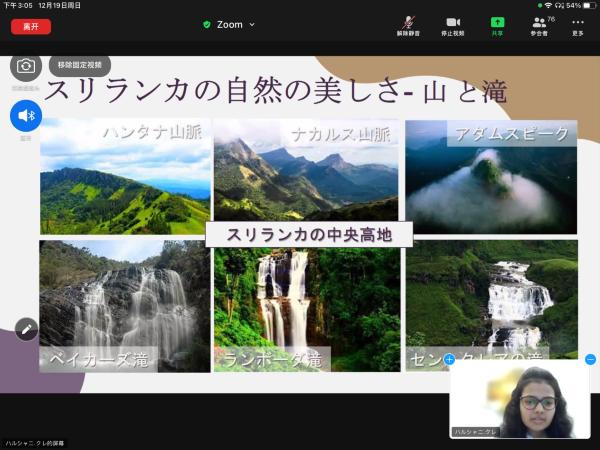Take a snapshot with camera icon
Screen dimensions: 600x450
pos(26,66)
